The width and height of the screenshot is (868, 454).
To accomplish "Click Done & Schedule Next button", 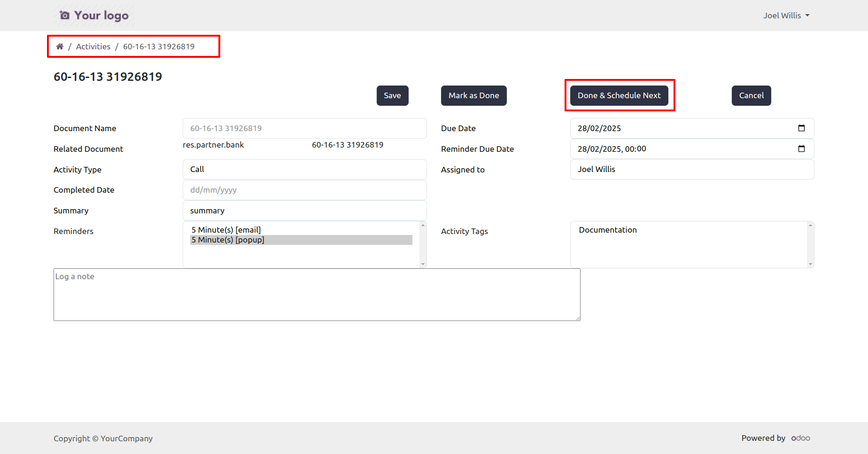I will pos(619,95).
